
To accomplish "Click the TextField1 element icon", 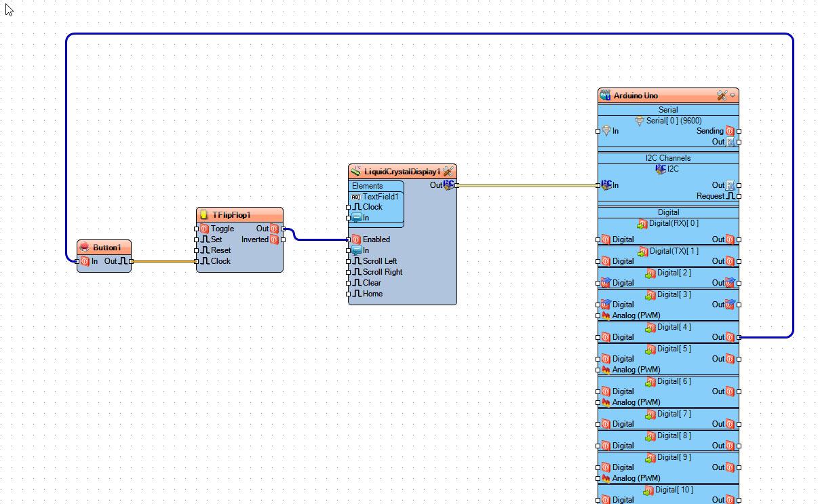I will (355, 197).
